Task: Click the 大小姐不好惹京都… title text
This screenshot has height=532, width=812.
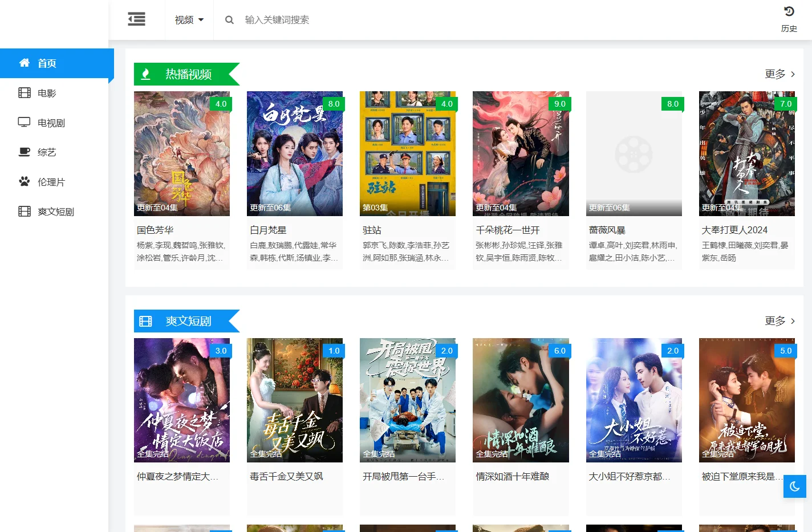Action: [x=630, y=476]
